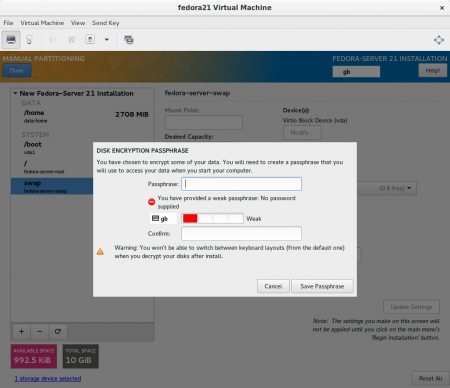This screenshot has height=388, width=450.
Task: Open shutdown options dropdown arrow
Action: coord(107,40)
